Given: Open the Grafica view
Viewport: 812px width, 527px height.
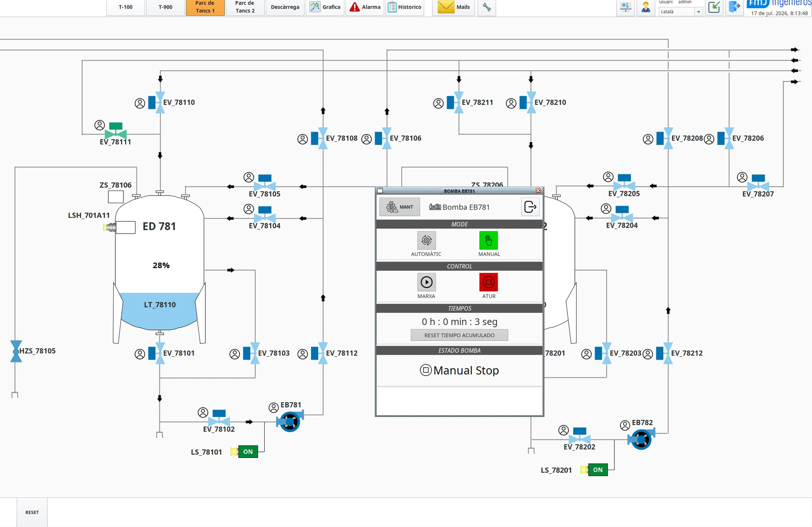Looking at the screenshot, I should (x=325, y=7).
